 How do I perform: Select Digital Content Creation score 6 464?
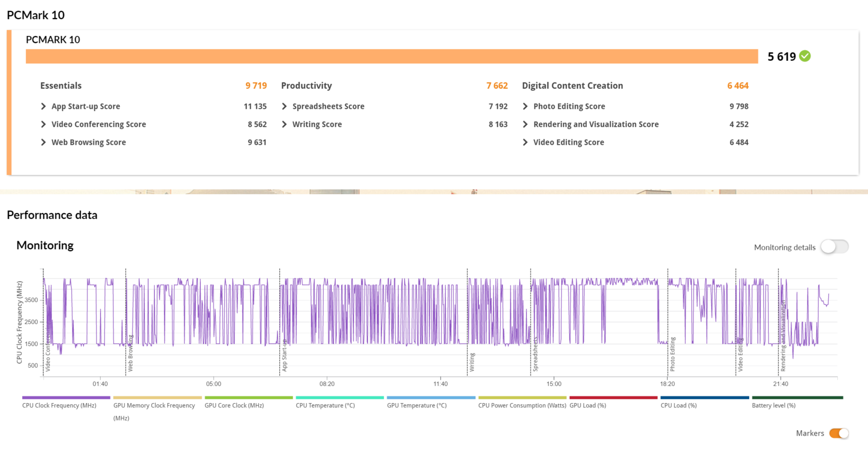point(738,86)
